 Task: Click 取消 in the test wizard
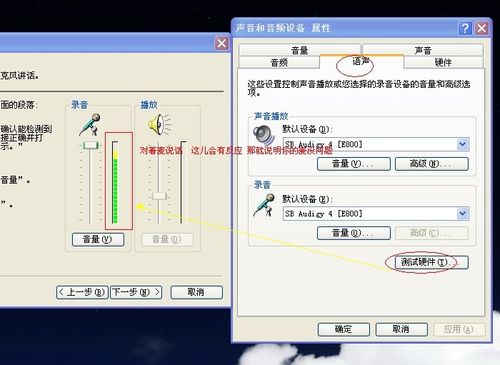(x=196, y=292)
